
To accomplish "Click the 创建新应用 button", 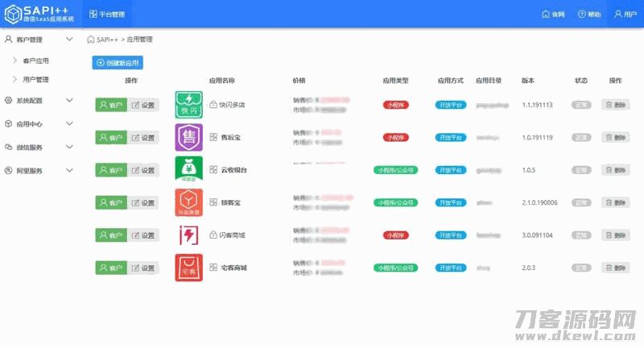I will [118, 62].
